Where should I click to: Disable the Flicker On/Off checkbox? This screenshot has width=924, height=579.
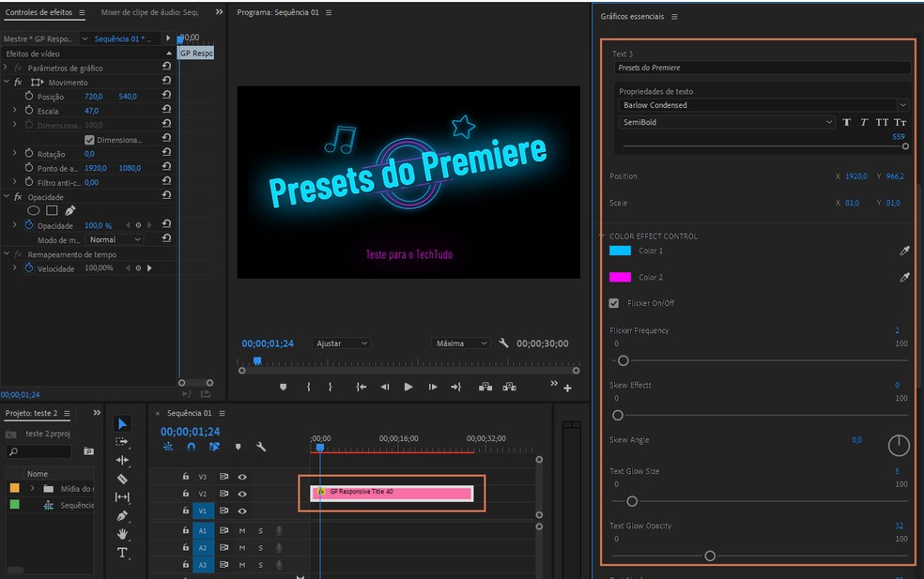tap(613, 302)
